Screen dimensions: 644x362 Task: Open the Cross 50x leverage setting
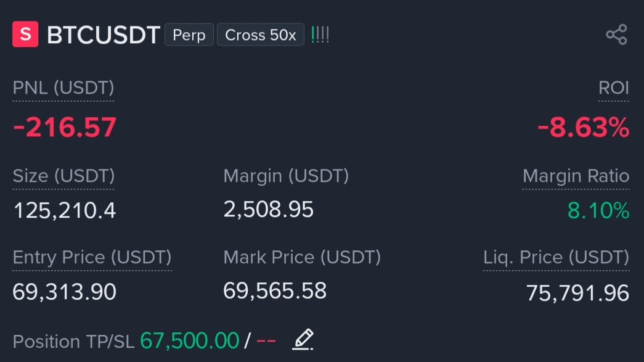pyautogui.click(x=261, y=35)
